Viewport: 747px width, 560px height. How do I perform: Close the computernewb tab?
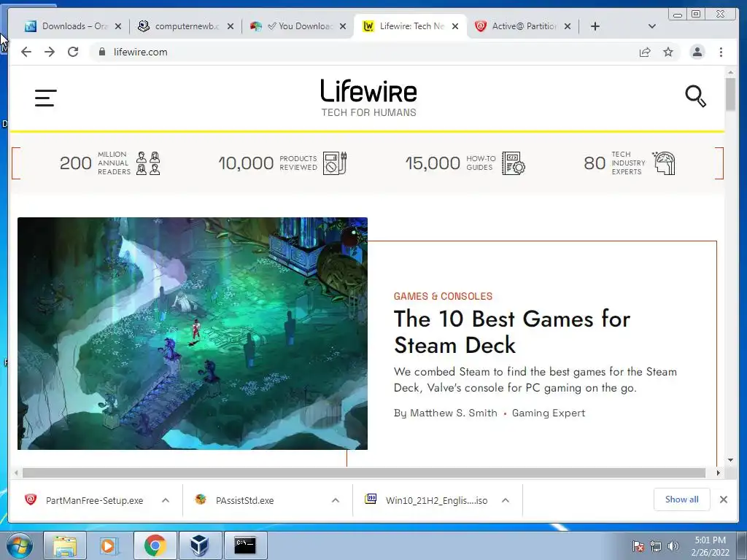pos(231,27)
